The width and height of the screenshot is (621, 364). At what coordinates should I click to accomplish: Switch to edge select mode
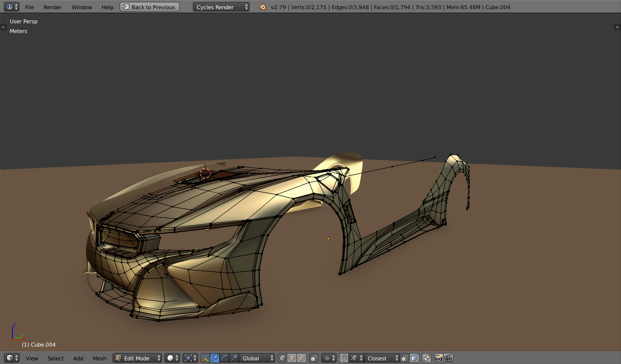pyautogui.click(x=292, y=358)
